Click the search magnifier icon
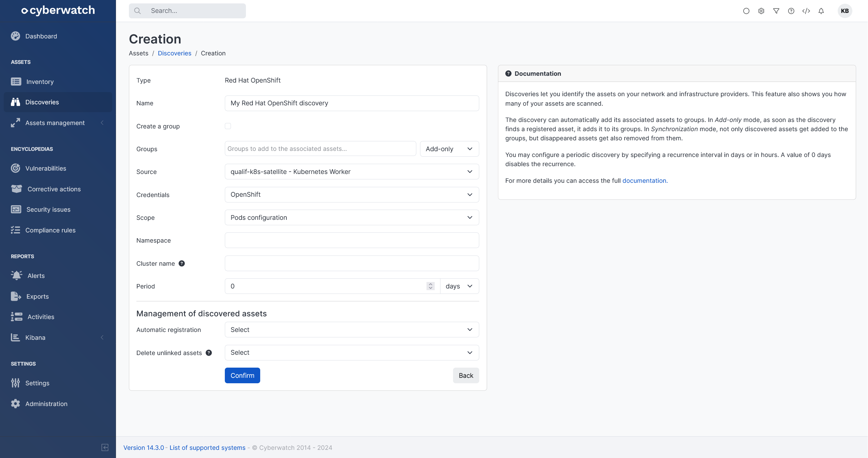The width and height of the screenshot is (868, 458). click(137, 11)
